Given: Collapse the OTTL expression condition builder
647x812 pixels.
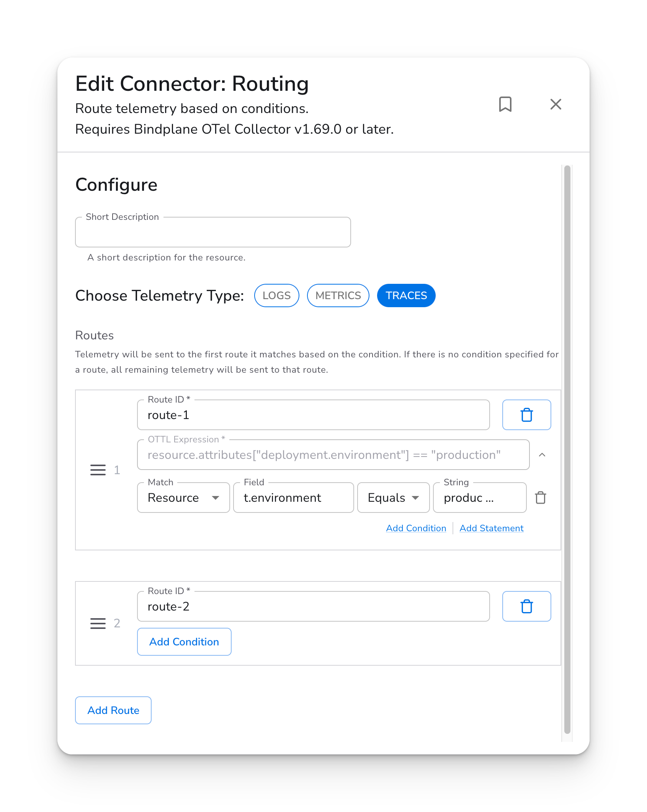Looking at the screenshot, I should tap(542, 455).
